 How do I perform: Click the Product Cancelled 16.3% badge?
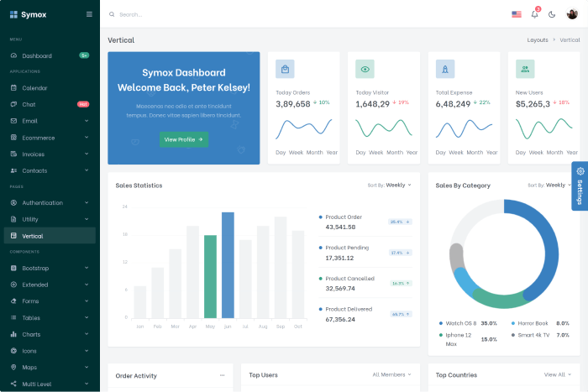tap(401, 284)
